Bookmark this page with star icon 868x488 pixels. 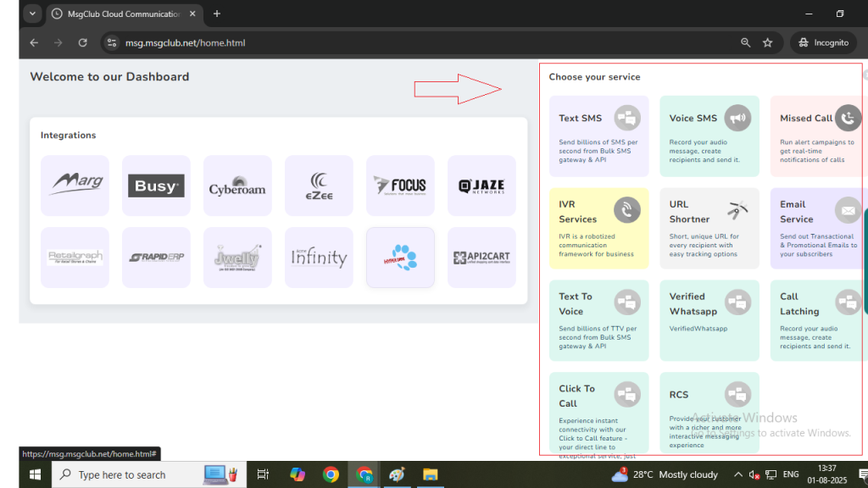(767, 42)
